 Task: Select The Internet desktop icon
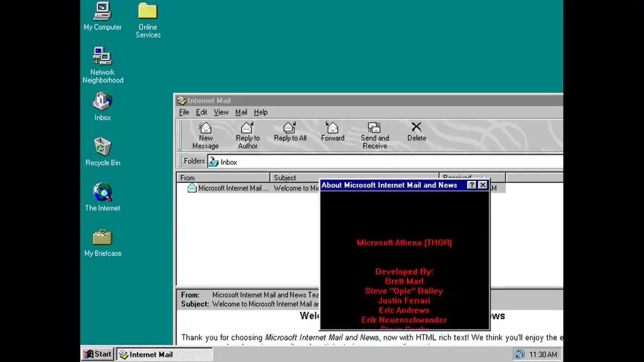[103, 192]
